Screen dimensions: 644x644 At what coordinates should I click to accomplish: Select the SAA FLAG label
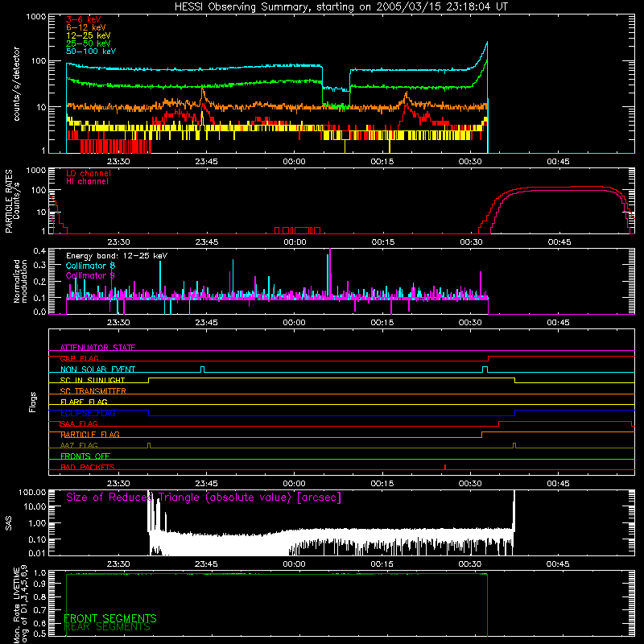tap(79, 424)
